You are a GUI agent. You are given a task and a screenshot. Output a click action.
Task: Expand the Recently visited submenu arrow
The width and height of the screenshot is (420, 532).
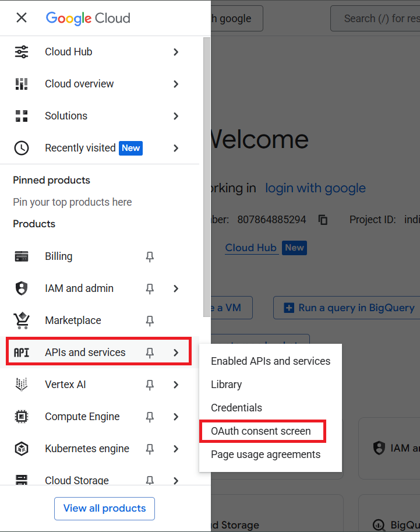tap(176, 148)
